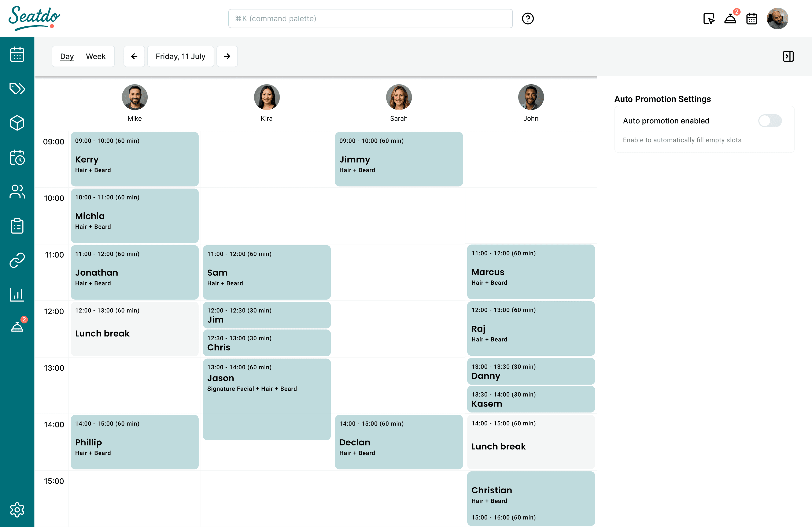The height and width of the screenshot is (527, 812).
Task: Open the calendar icon in sidebar
Action: (17, 54)
